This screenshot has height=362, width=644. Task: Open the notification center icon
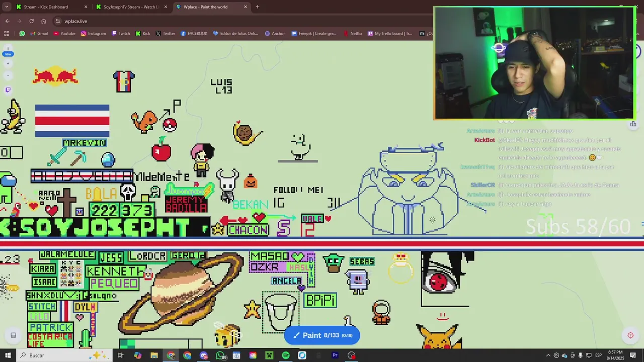point(633,355)
